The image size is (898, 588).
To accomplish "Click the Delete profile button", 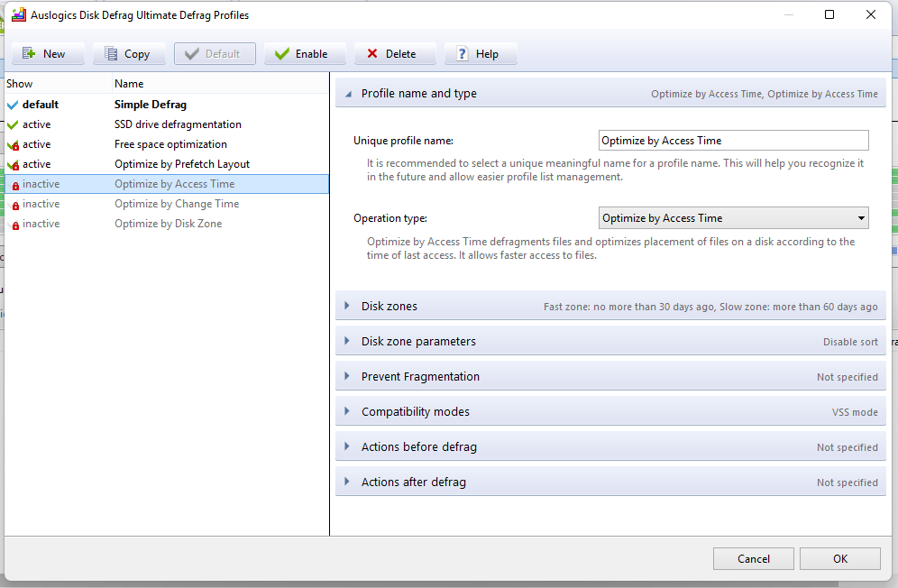I will tap(395, 54).
